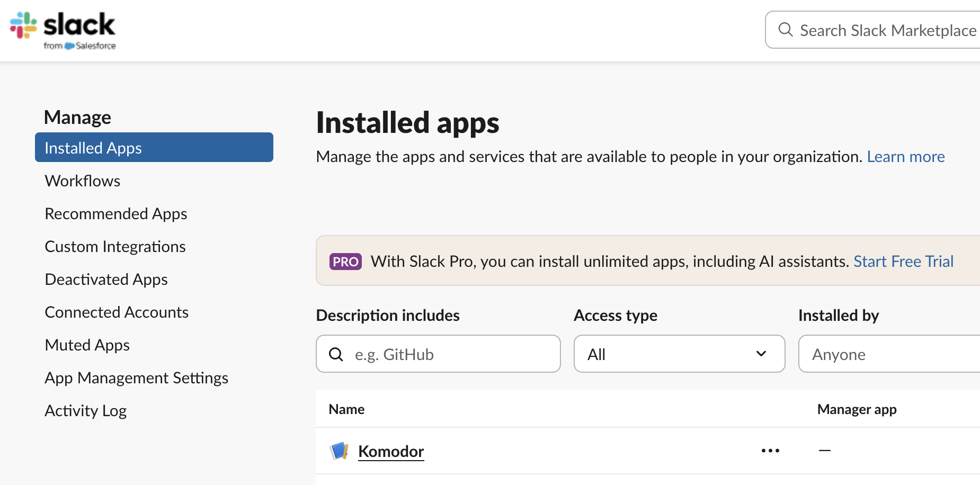Open the Komodor app link

pyautogui.click(x=391, y=451)
